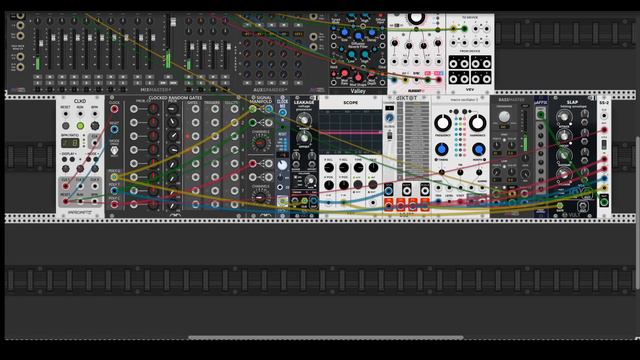
Task: Click the left model select button on Macro Oscillator 2
Action: point(456,111)
